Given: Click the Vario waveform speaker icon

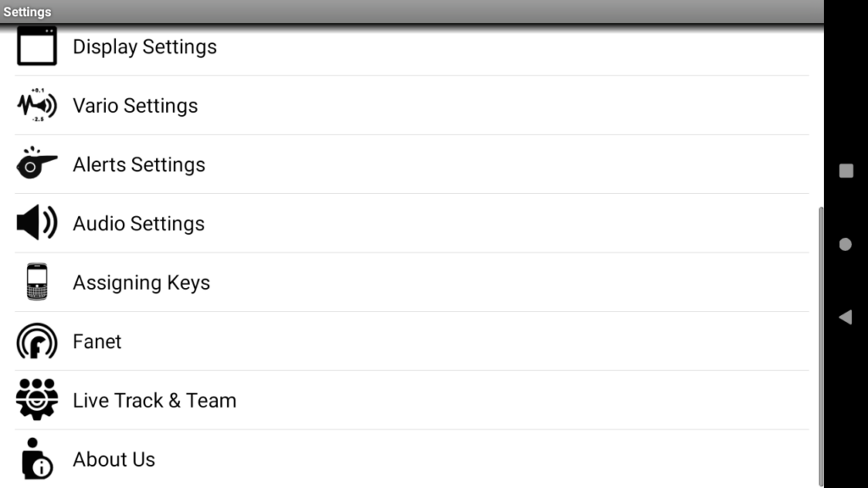Looking at the screenshot, I should tap(36, 104).
